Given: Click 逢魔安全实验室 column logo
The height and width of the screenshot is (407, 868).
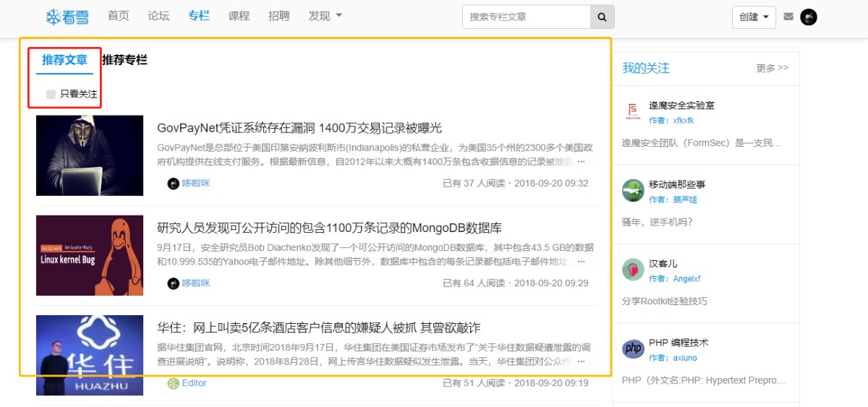Looking at the screenshot, I should pos(633,112).
